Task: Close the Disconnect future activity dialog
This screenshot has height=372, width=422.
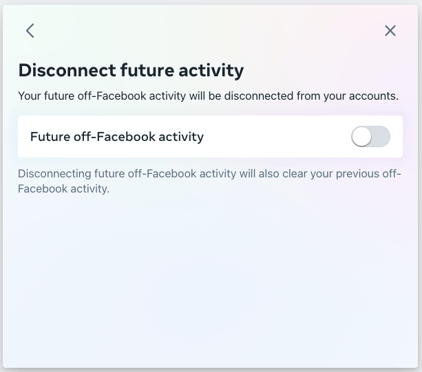Action: [x=390, y=31]
